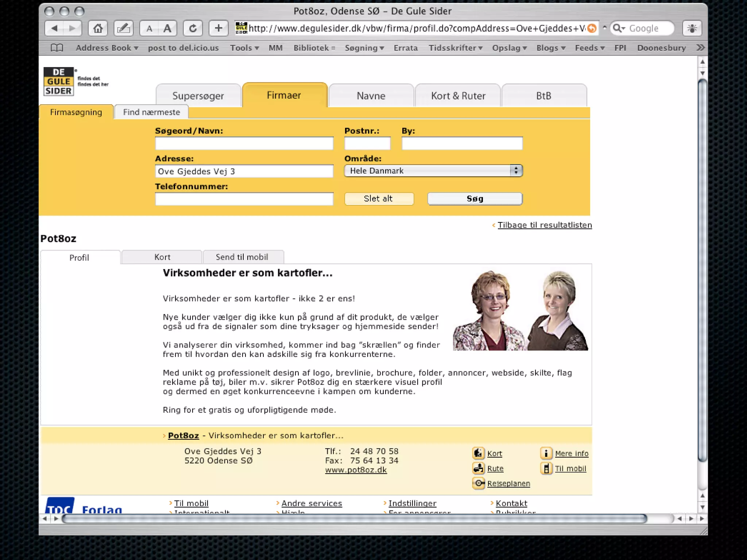Expand the Tidsskrifter bookmarks menu

point(455,48)
